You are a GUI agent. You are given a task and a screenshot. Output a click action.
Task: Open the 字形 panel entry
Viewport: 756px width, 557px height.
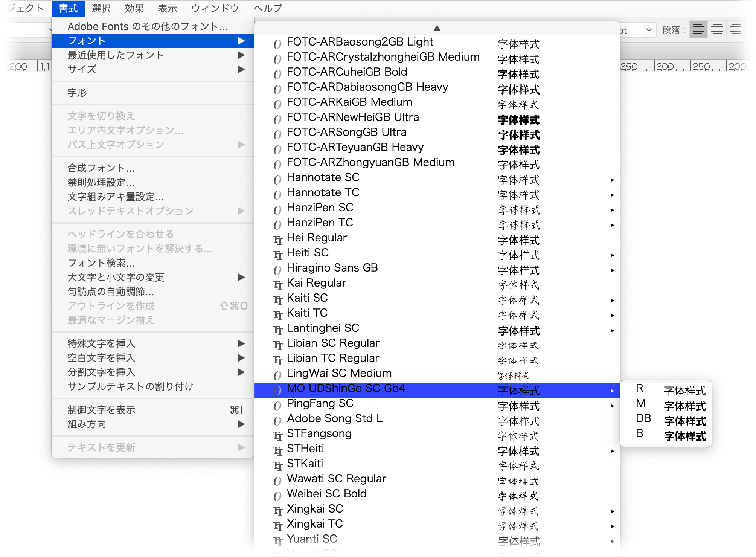[152, 93]
